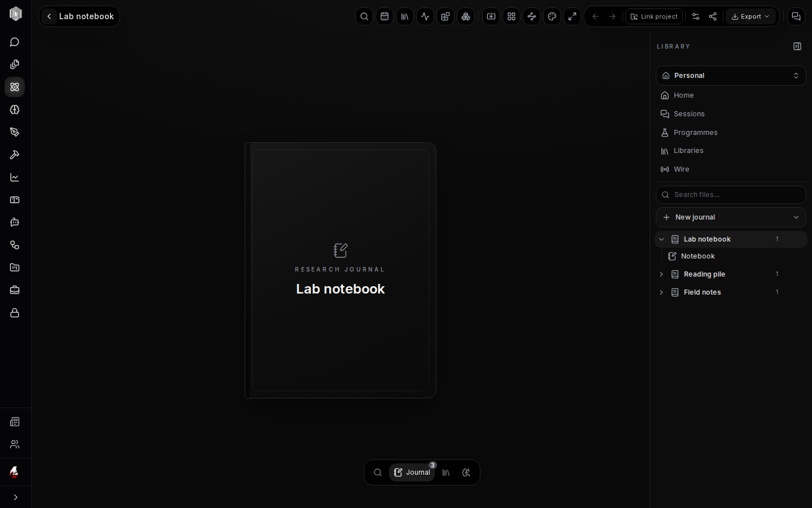Click the palette theme icon
812x508 pixels.
552,16
